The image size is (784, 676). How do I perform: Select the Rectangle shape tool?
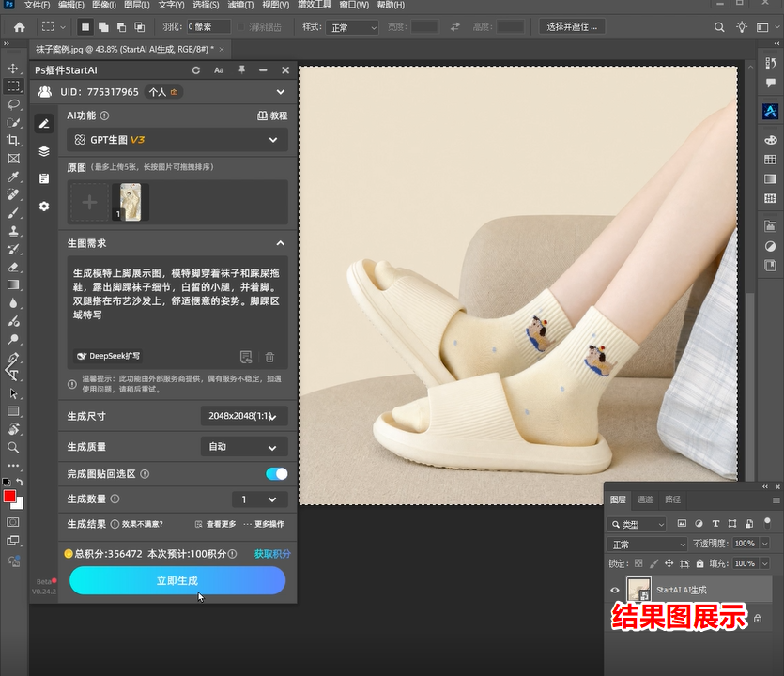point(13,411)
